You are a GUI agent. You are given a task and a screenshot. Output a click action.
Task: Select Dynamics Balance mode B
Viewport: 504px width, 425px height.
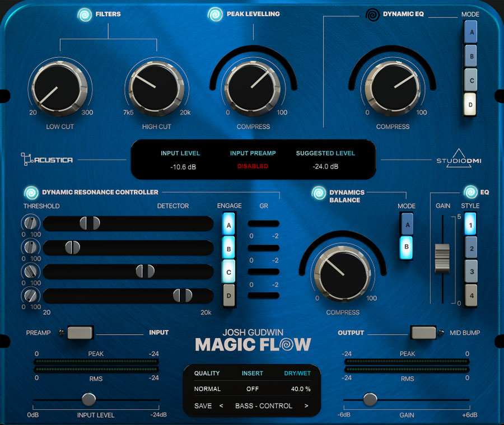coord(407,247)
